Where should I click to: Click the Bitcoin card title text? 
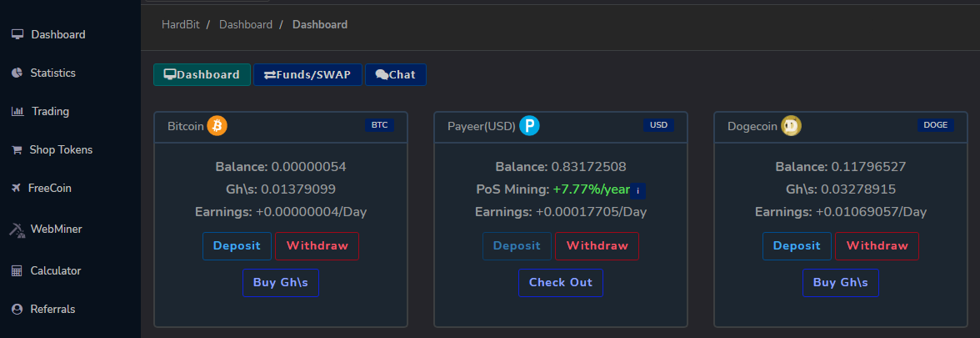coord(186,127)
